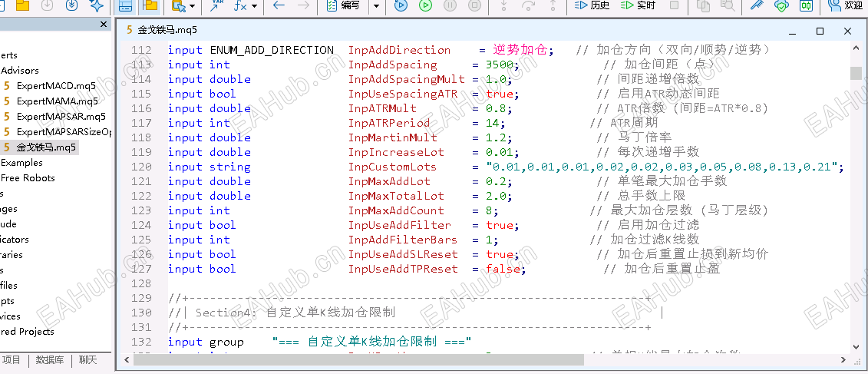The height and width of the screenshot is (374, 868).
Task: Open a file with the folder icon
Action: click(22, 5)
